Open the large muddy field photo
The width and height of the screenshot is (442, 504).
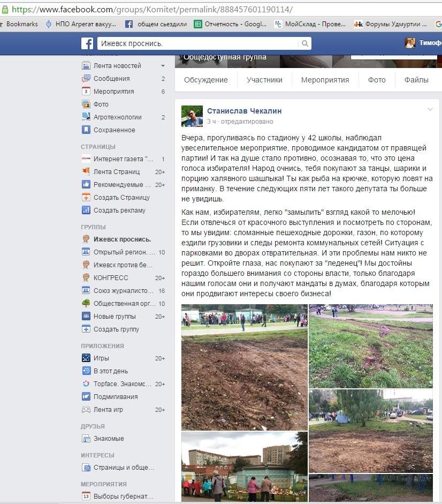[x=245, y=367]
